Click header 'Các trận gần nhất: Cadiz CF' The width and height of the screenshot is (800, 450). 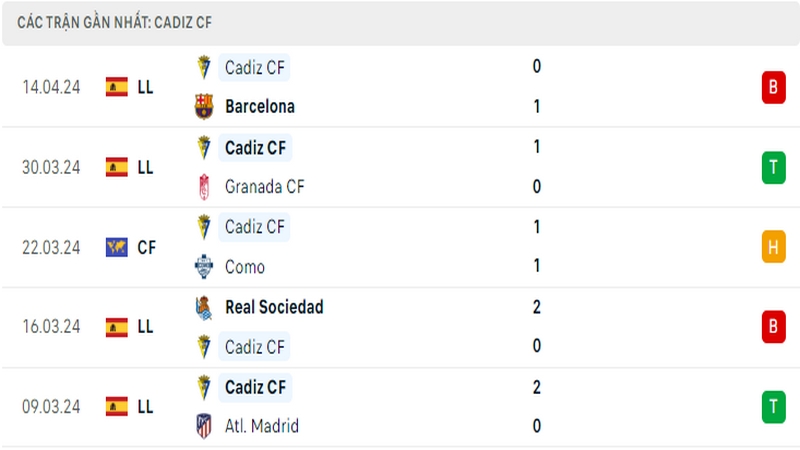point(114,22)
